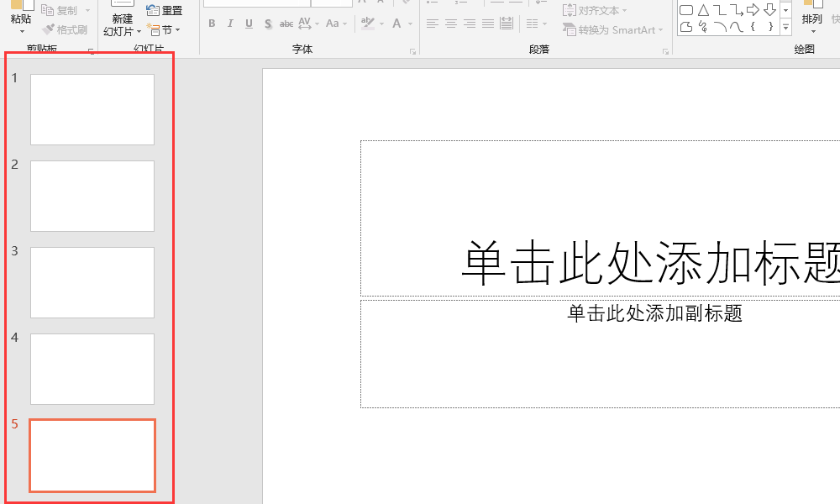
Task: Apply the Strikethrough icon
Action: pyautogui.click(x=286, y=24)
